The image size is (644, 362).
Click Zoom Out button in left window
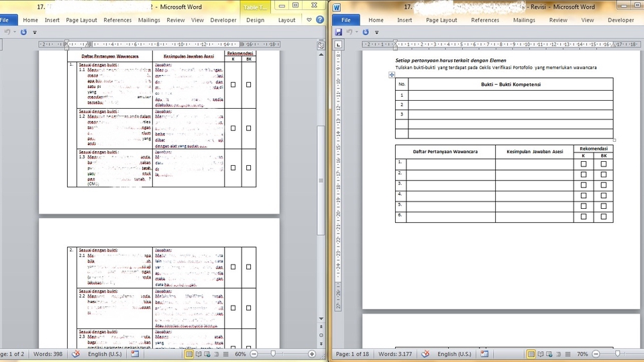pyautogui.click(x=254, y=354)
